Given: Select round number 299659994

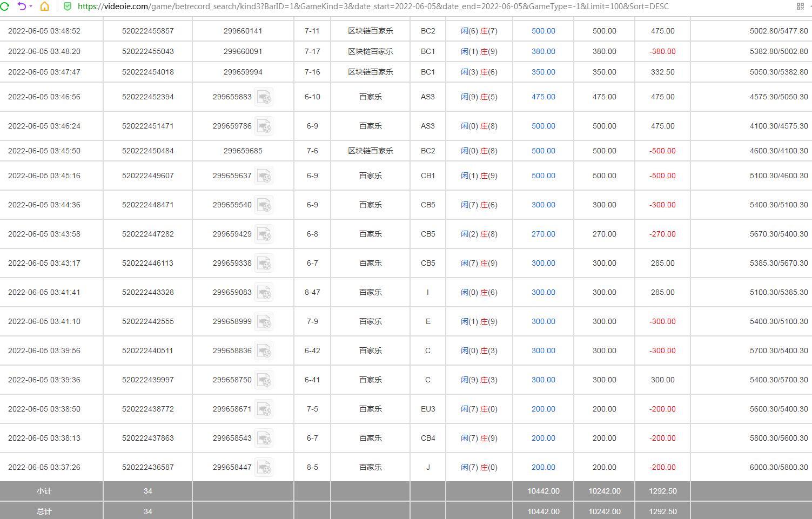Looking at the screenshot, I should pyautogui.click(x=243, y=72).
